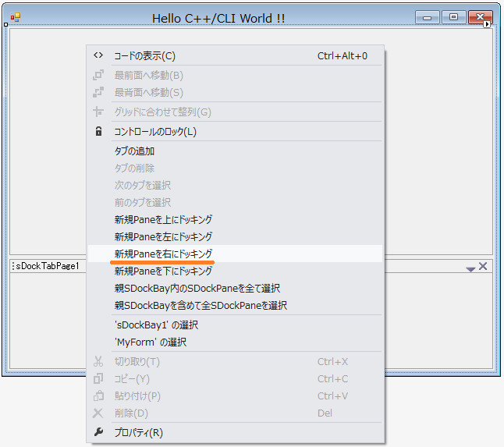
Task: Open the smart tag arrow glyph
Action: [x=487, y=24]
